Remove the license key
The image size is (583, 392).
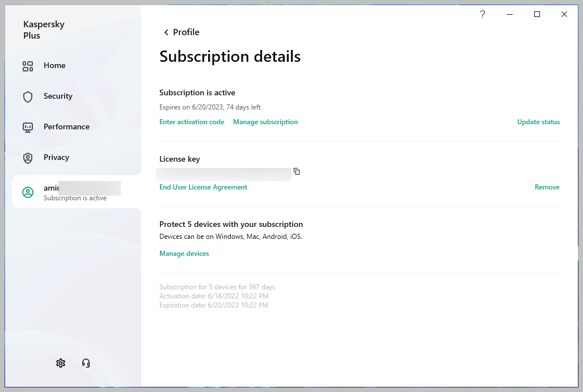pos(547,187)
